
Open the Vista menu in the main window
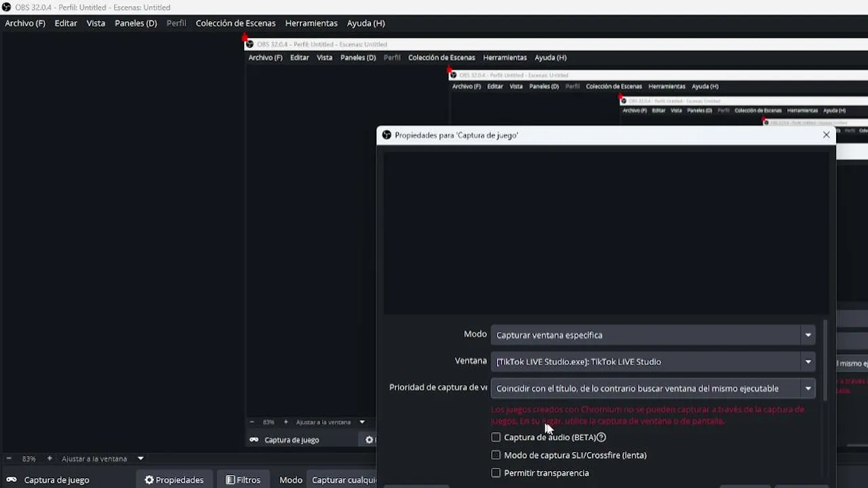[96, 23]
